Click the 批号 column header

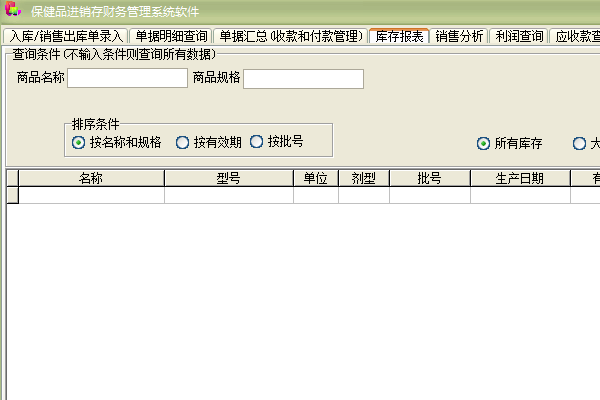point(430,178)
